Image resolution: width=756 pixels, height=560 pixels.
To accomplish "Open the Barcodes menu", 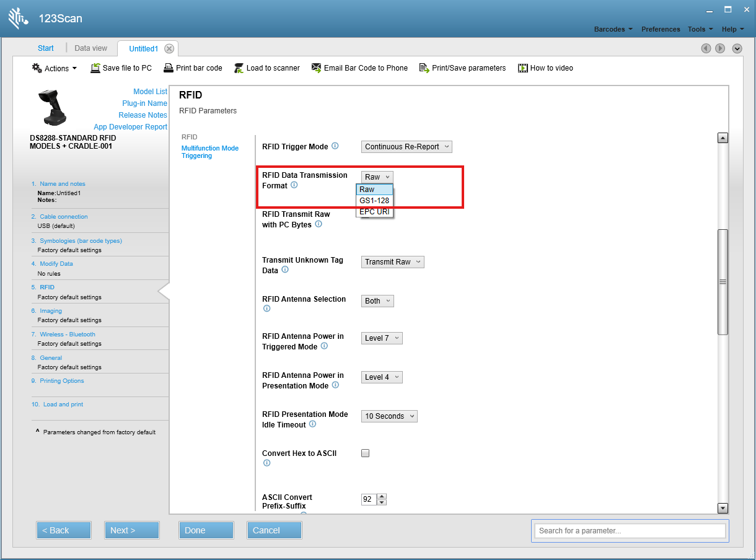I will pos(613,29).
